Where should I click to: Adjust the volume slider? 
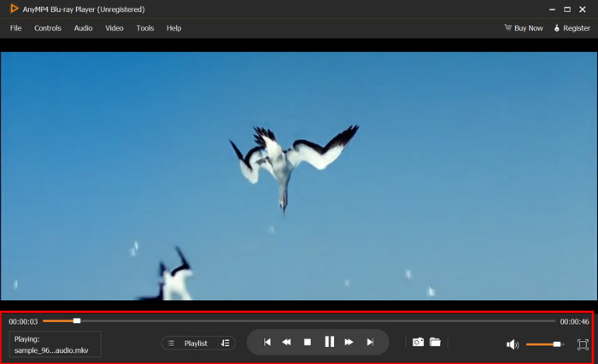[x=545, y=344]
